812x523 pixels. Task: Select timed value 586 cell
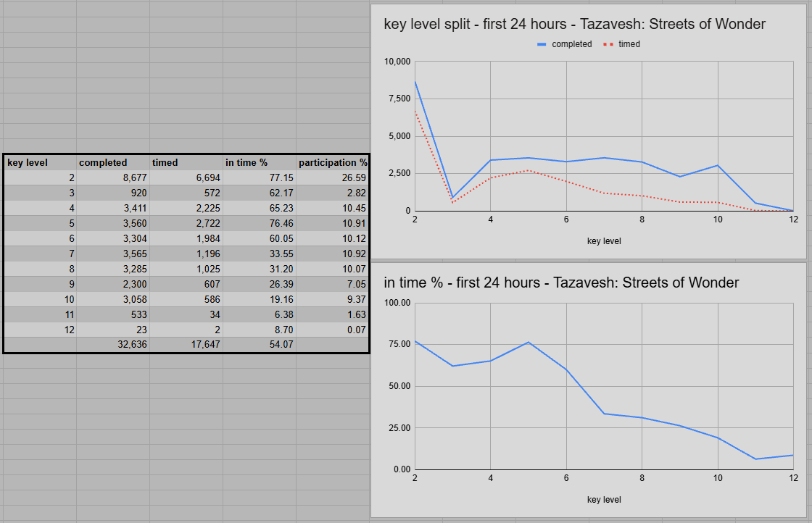pos(186,299)
